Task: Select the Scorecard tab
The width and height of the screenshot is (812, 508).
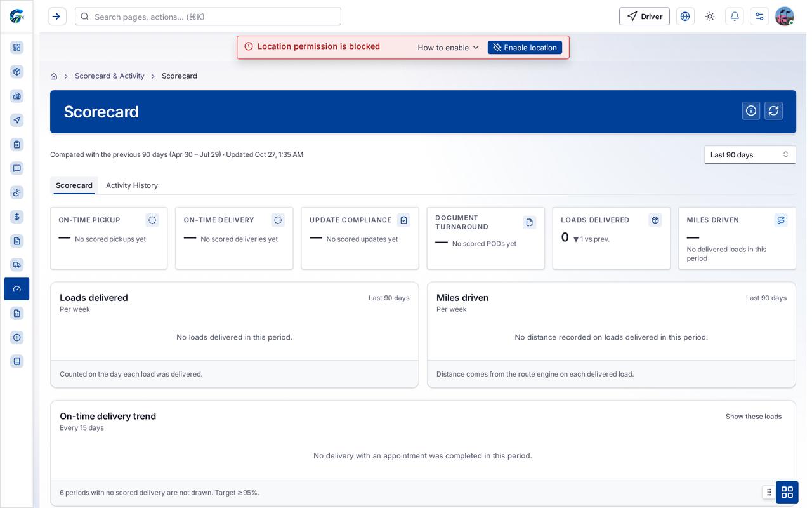Action: click(x=74, y=185)
